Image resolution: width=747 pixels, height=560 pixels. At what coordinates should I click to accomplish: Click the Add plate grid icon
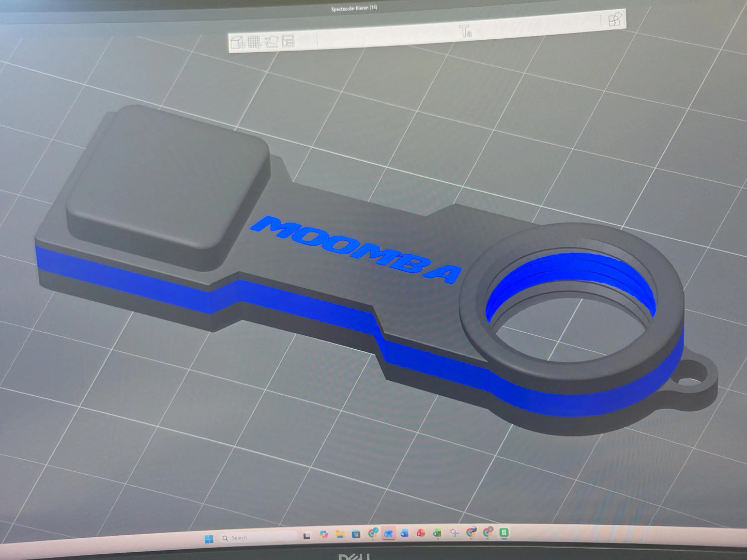pyautogui.click(x=254, y=42)
